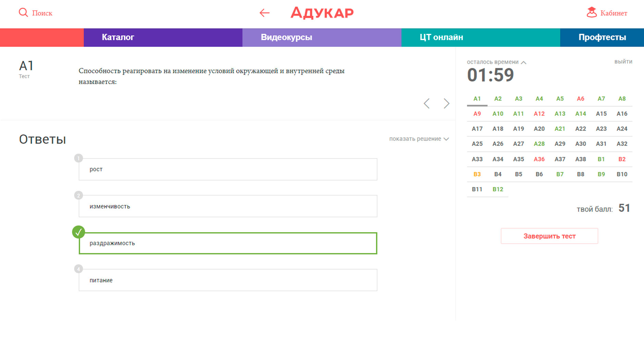Select the "раздражимость" answer box

click(228, 243)
